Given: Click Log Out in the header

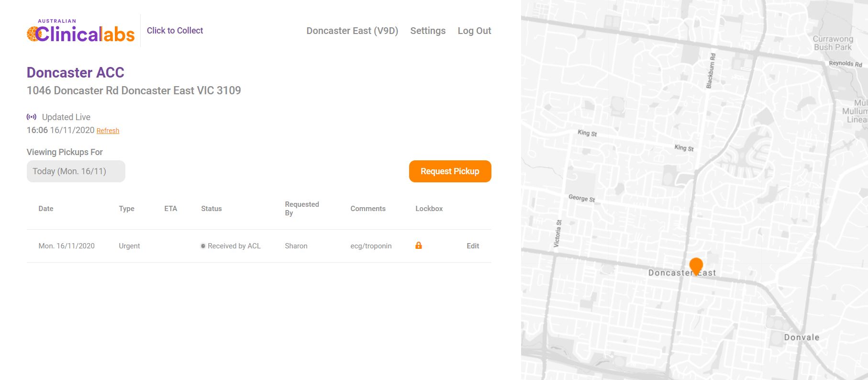Looking at the screenshot, I should click(x=474, y=31).
